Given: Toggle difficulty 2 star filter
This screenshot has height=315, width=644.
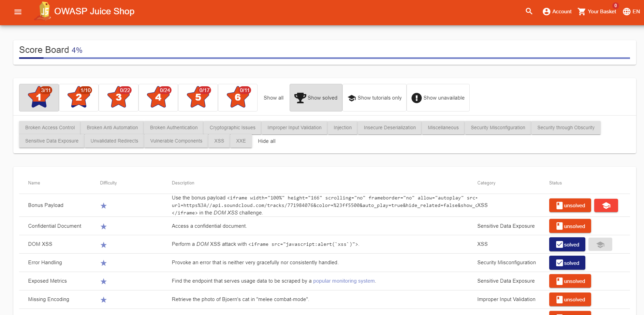Looking at the screenshot, I should 79,98.
